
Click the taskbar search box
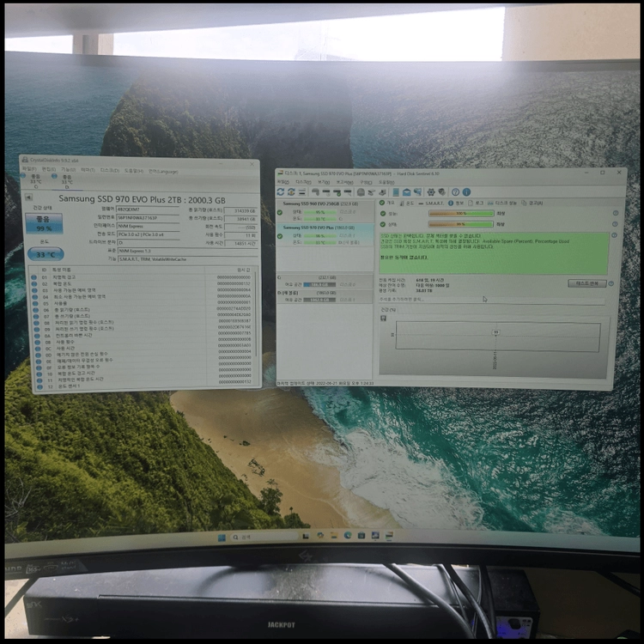(x=264, y=537)
